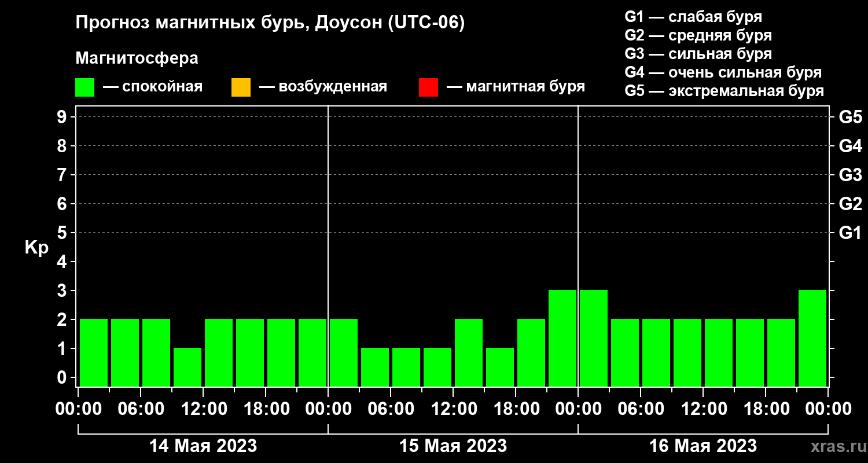Click the 15 May 12:00–15:00 Kp 2 bar
The height and width of the screenshot is (463, 868).
(x=469, y=352)
